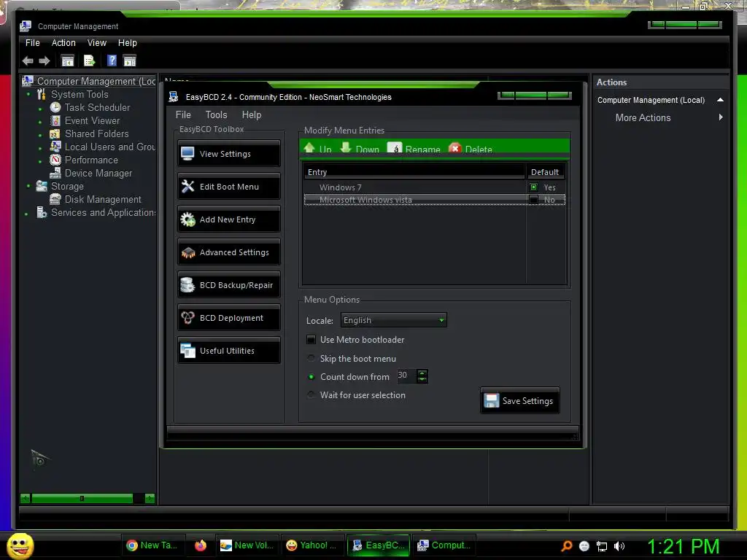Open Action menu in Computer Management
Screen dimensions: 747x560
(63, 43)
